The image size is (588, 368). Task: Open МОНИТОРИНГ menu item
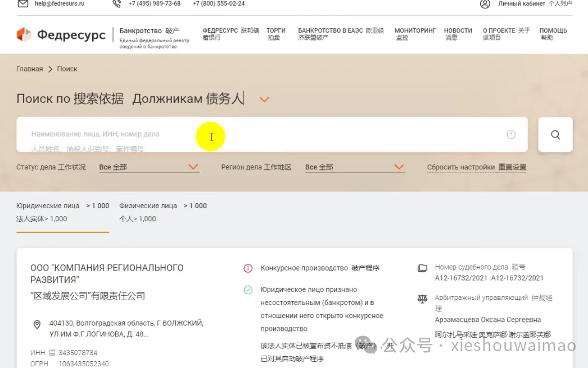[415, 34]
